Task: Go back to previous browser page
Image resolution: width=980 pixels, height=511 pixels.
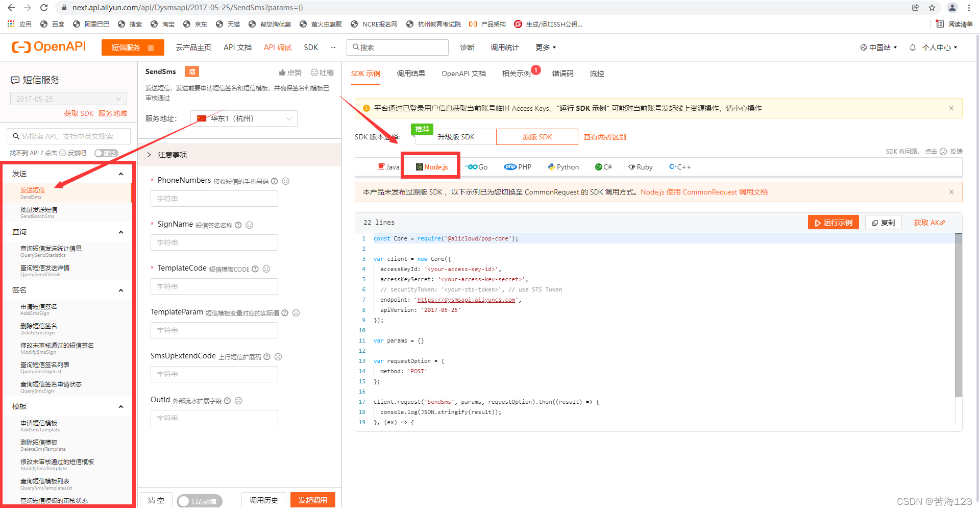Action: 11,8
